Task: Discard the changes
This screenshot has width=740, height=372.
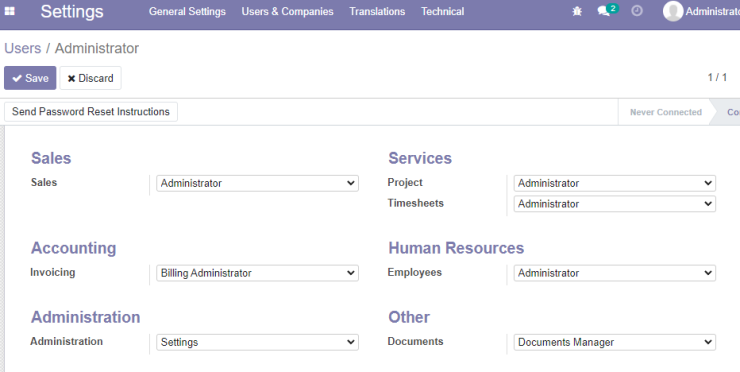Action: (x=91, y=78)
